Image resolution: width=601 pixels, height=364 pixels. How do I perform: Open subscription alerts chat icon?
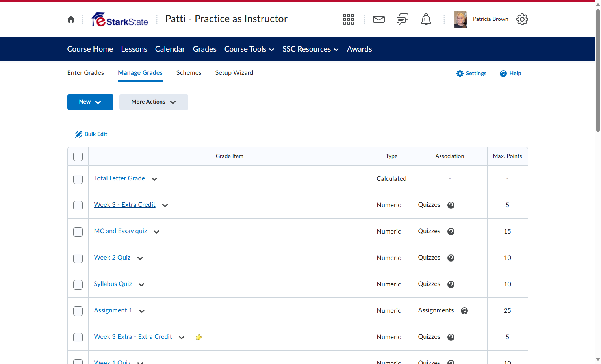point(403,19)
